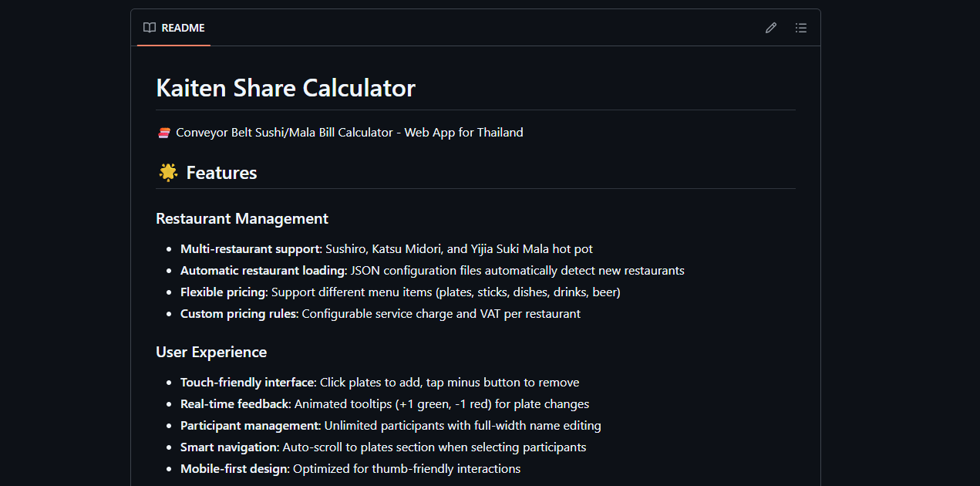Click the "Flexible pricing" bullet label

[x=223, y=292]
